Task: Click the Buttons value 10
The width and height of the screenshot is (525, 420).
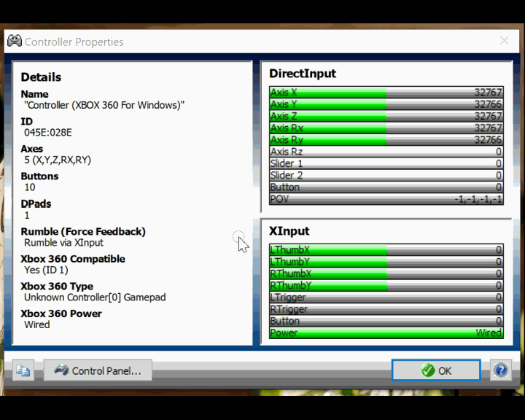Action: (30, 187)
